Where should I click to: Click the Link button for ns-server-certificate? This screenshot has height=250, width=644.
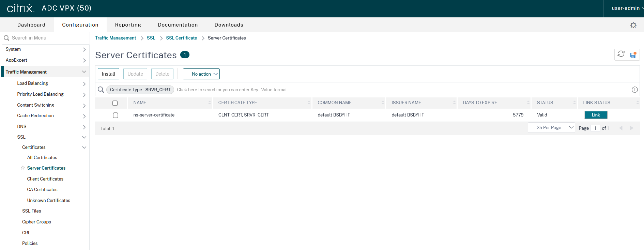click(596, 115)
